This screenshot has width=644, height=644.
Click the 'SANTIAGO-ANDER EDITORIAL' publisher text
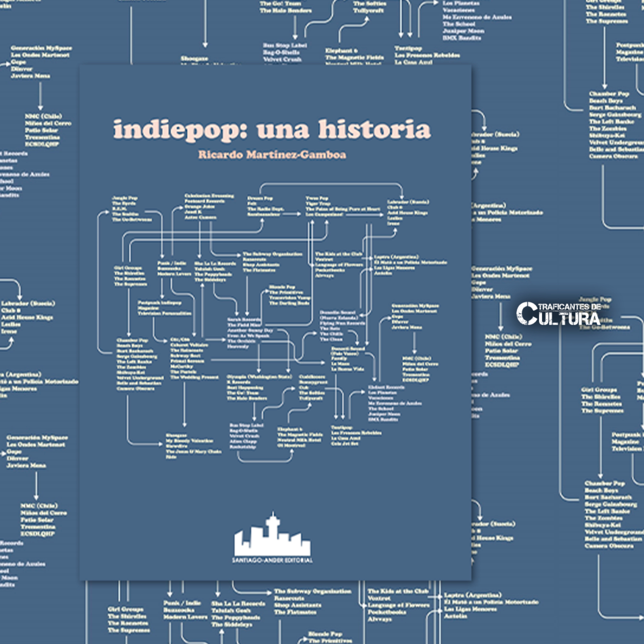pos(272,560)
